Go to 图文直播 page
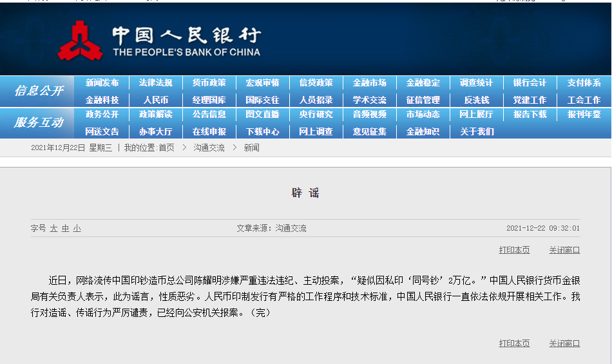 pyautogui.click(x=262, y=115)
